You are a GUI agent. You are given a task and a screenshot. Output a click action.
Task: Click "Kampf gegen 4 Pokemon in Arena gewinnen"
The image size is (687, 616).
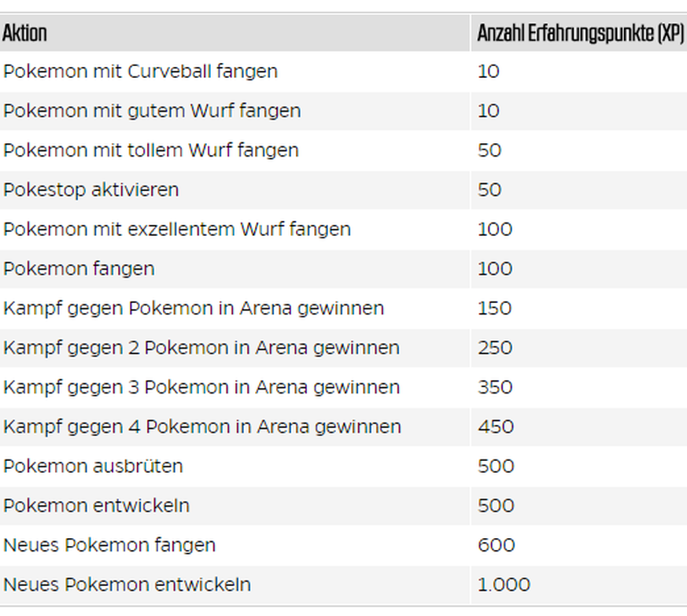click(202, 426)
